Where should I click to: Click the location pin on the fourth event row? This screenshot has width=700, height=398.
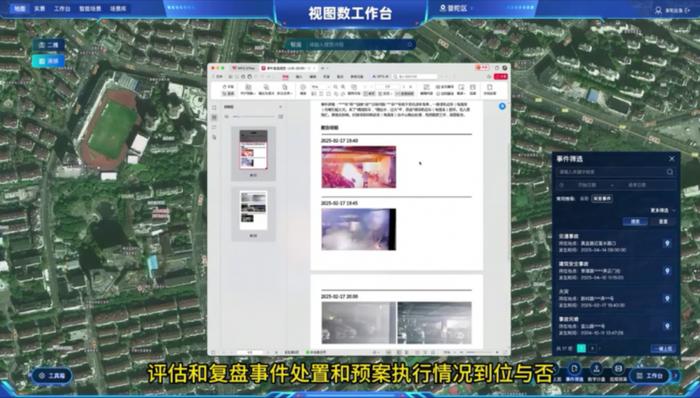(667, 326)
